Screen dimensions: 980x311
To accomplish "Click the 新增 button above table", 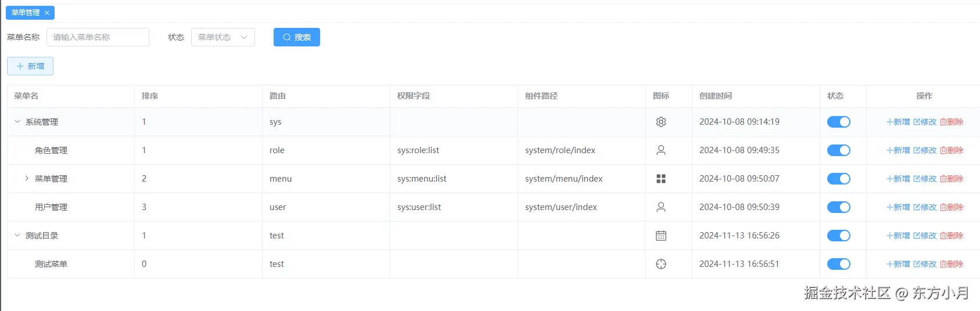I will 30,66.
